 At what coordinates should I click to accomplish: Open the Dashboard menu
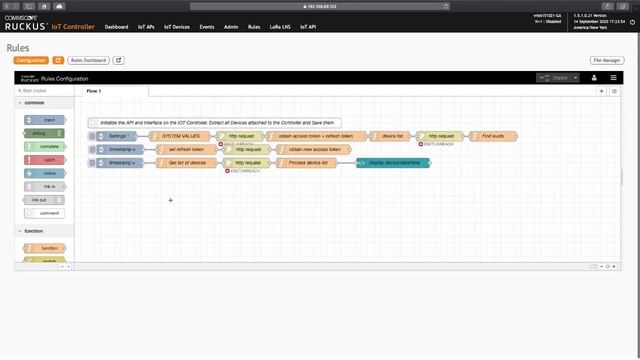116,27
